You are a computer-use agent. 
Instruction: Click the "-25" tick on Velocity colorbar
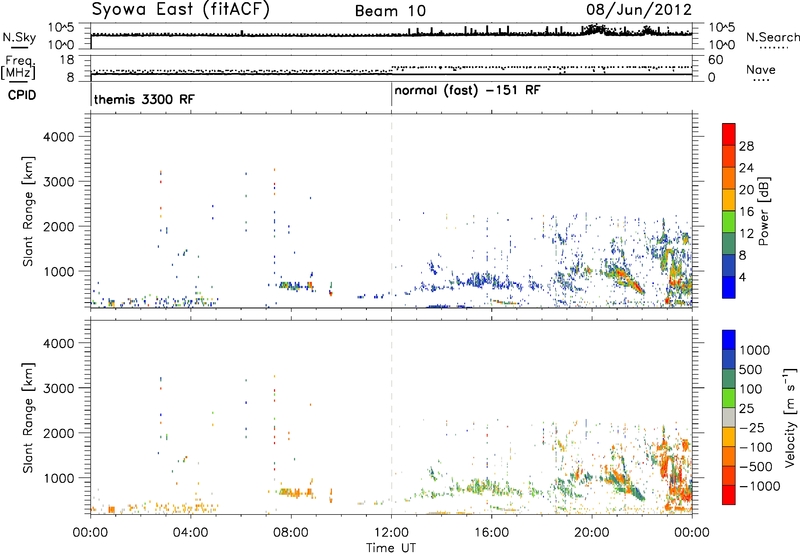click(x=752, y=427)
